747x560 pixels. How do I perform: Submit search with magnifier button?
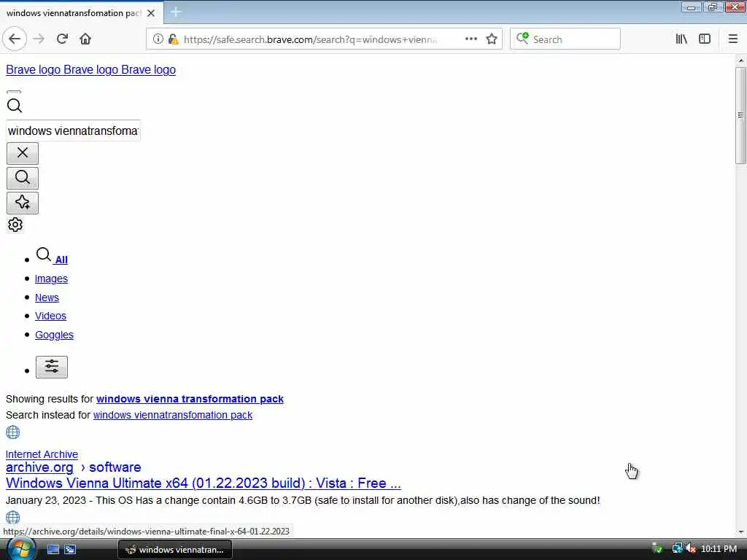tap(23, 178)
